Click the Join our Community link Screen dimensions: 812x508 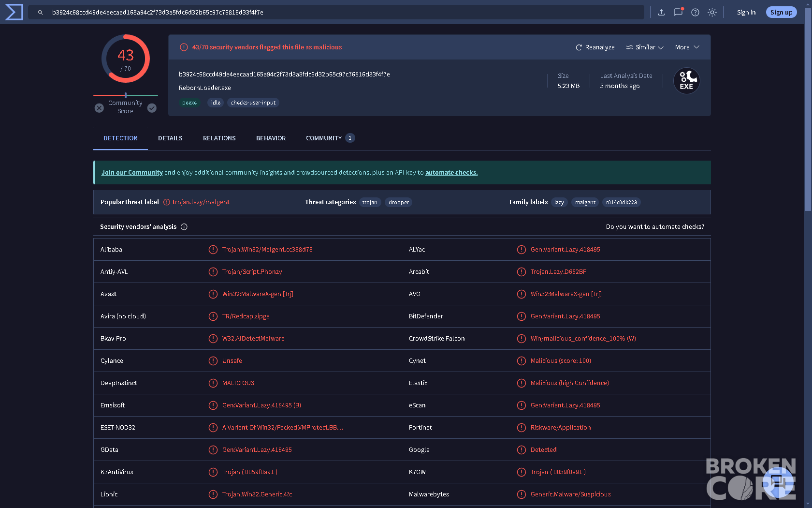(x=132, y=173)
